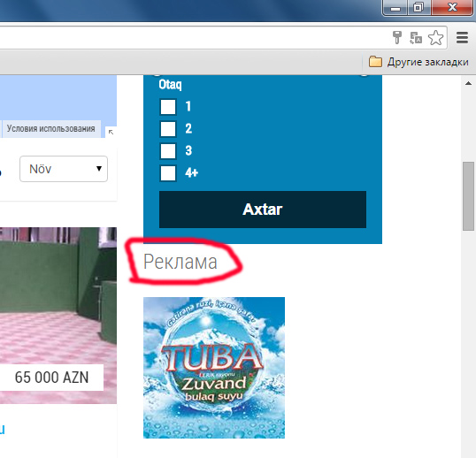Click the saved passwords key icon

point(397,37)
